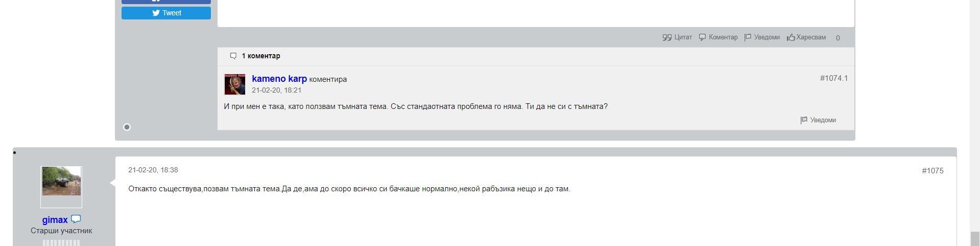The height and width of the screenshot is (246, 980).
Task: Click the flag icon in the post footer
Action: (748, 37)
